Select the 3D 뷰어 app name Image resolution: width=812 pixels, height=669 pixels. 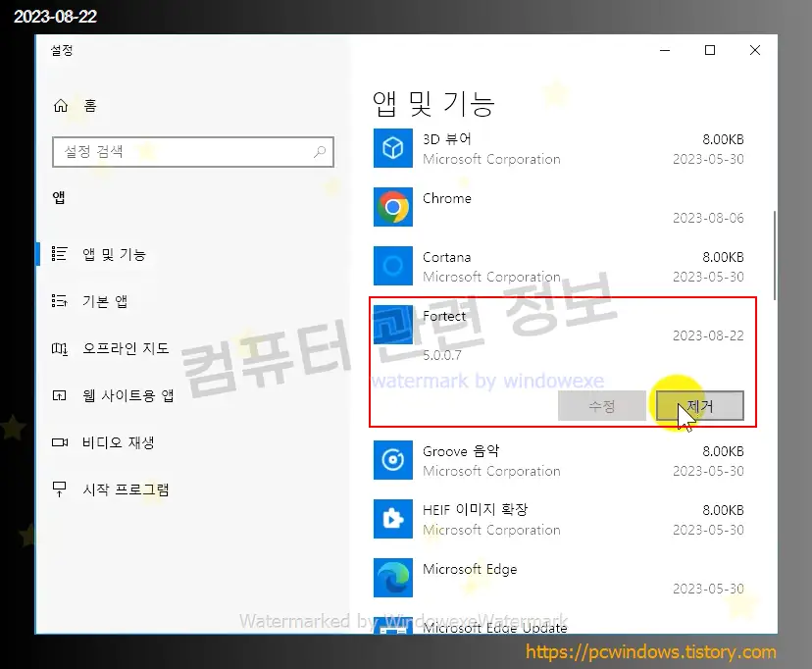point(446,138)
